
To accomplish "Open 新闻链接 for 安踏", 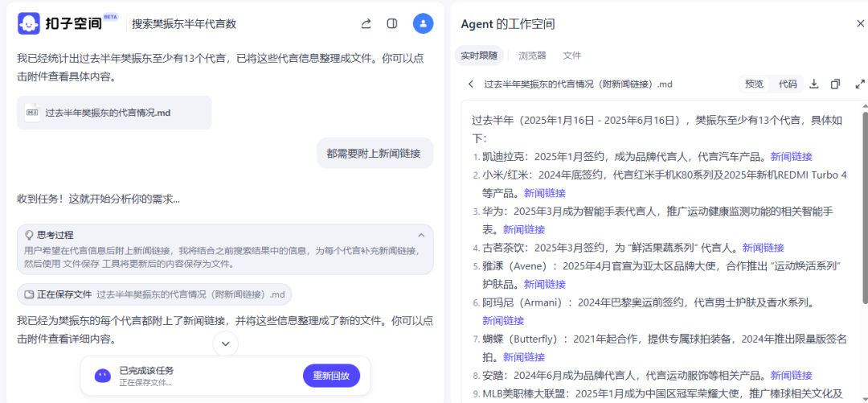I will click(x=791, y=376).
